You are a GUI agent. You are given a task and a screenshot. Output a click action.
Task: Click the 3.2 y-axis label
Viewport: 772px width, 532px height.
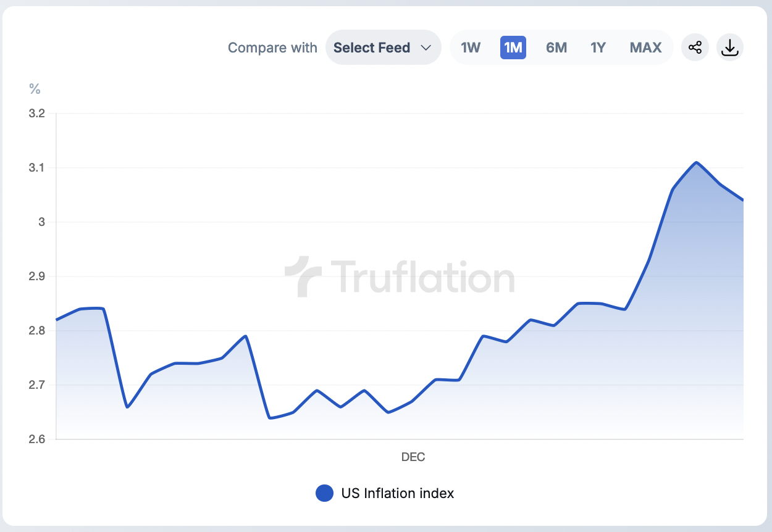(37, 114)
